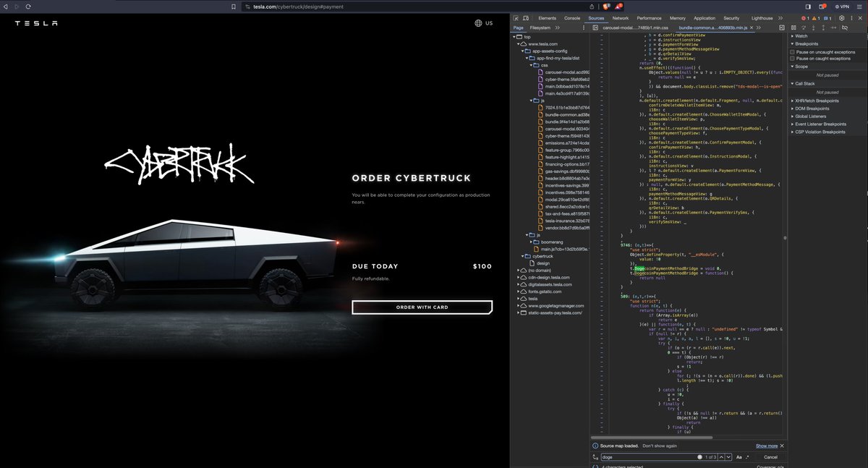This screenshot has width=868, height=468.
Task: Click the deactivate breakpoints icon
Action: click(x=844, y=27)
